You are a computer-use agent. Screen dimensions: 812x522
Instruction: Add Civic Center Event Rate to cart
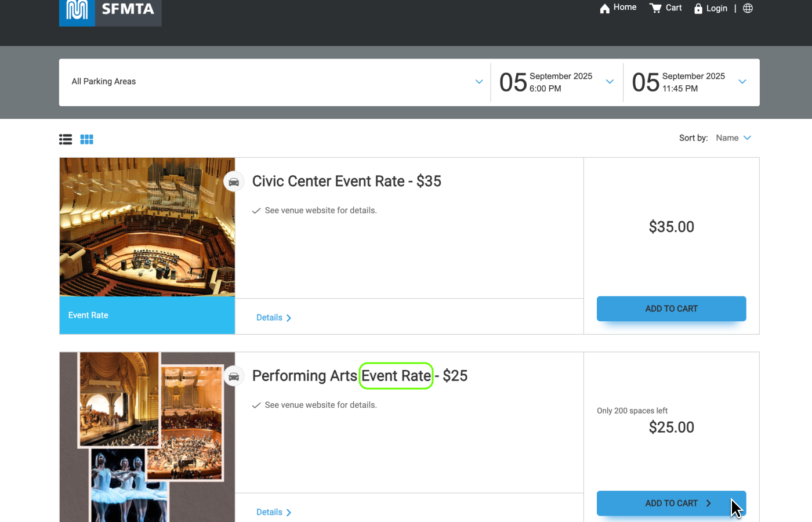coord(671,309)
